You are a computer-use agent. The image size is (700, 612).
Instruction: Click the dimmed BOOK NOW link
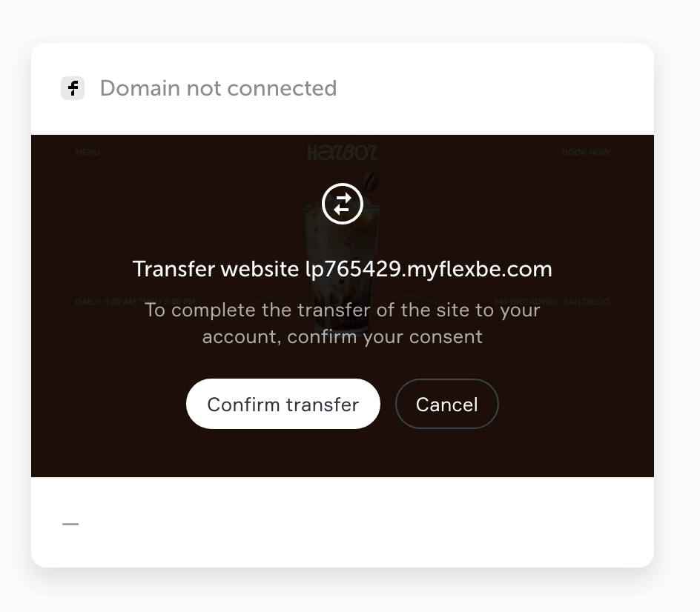585,153
